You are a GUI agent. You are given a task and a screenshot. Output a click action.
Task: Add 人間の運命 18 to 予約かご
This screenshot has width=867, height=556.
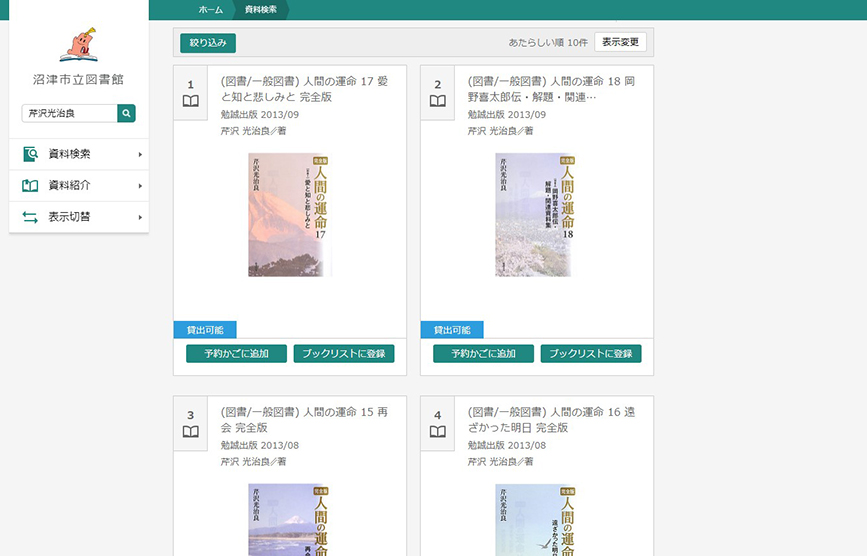coord(484,354)
